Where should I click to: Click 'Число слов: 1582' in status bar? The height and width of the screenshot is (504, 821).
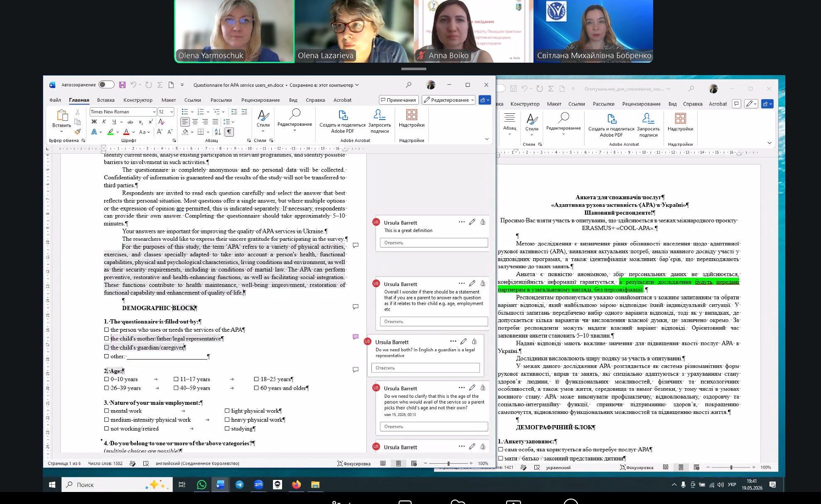(x=105, y=463)
